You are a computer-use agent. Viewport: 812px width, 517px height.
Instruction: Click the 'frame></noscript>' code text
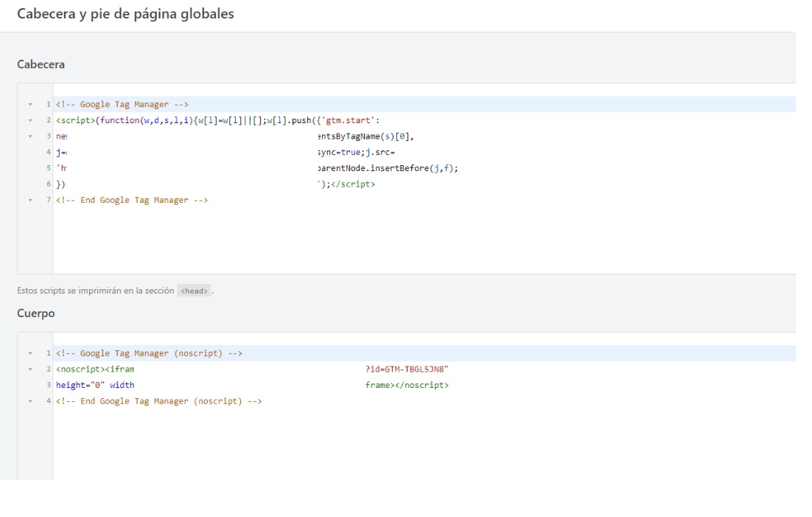(x=407, y=385)
